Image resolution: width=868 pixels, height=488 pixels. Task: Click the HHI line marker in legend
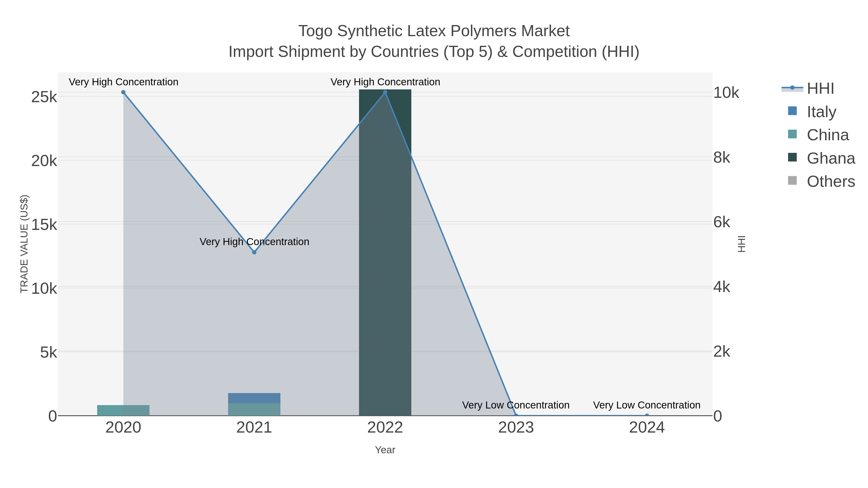793,88
